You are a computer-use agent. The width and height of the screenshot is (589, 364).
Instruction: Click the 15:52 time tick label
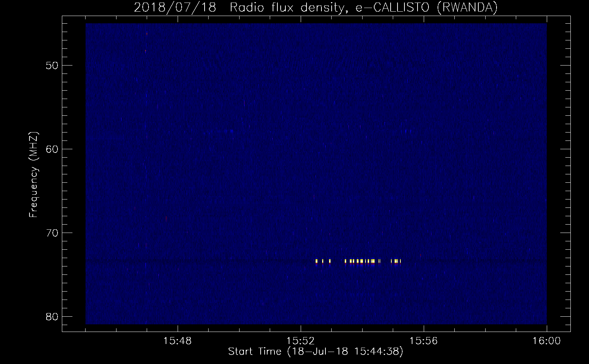301,341
